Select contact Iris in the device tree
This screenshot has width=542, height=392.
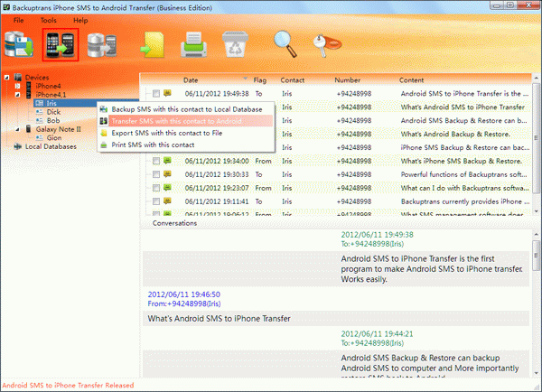51,103
